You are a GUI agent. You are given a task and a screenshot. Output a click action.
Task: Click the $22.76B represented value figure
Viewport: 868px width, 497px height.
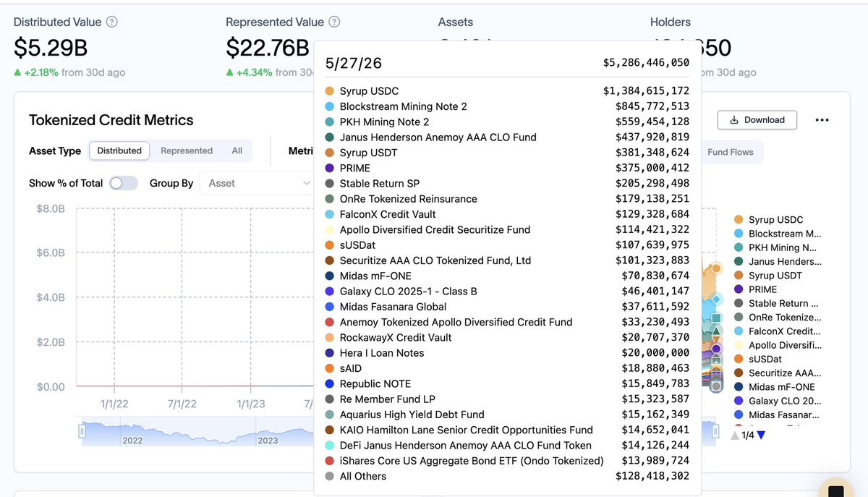pos(268,48)
